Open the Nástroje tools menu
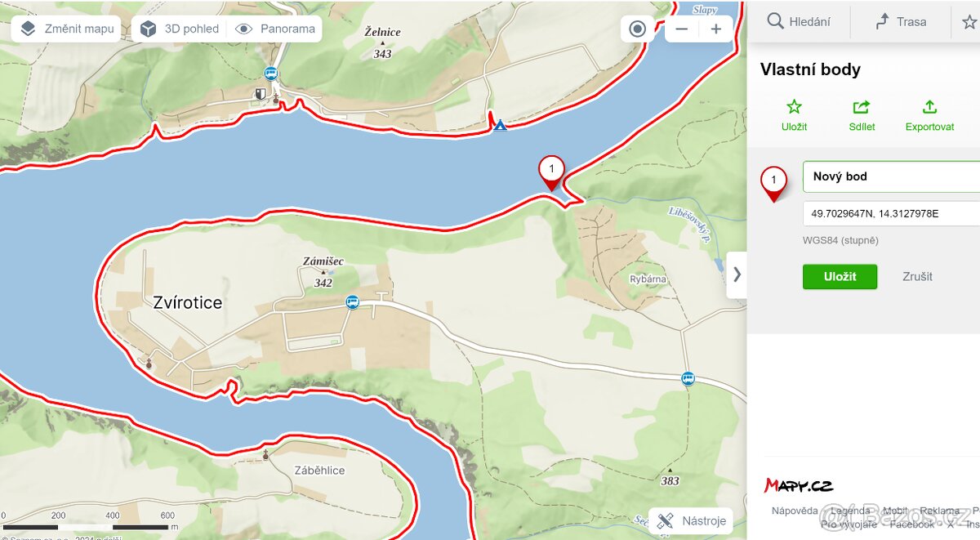This screenshot has width=980, height=540. (691, 520)
